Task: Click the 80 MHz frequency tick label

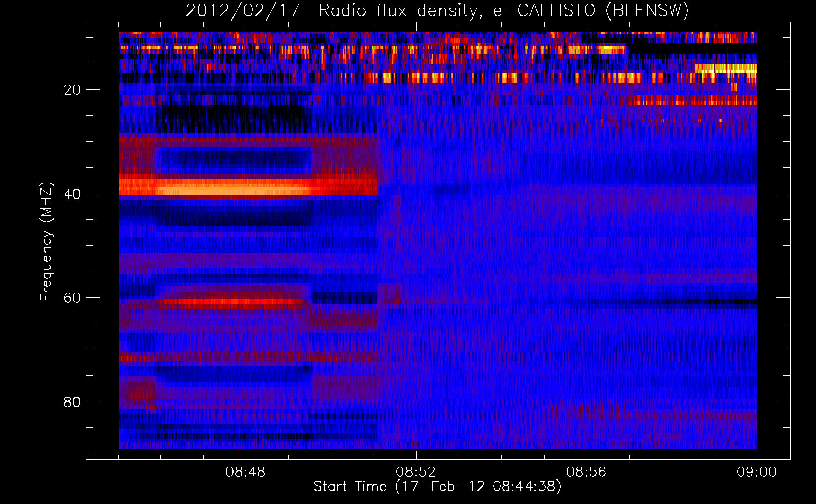Action: pyautogui.click(x=72, y=402)
